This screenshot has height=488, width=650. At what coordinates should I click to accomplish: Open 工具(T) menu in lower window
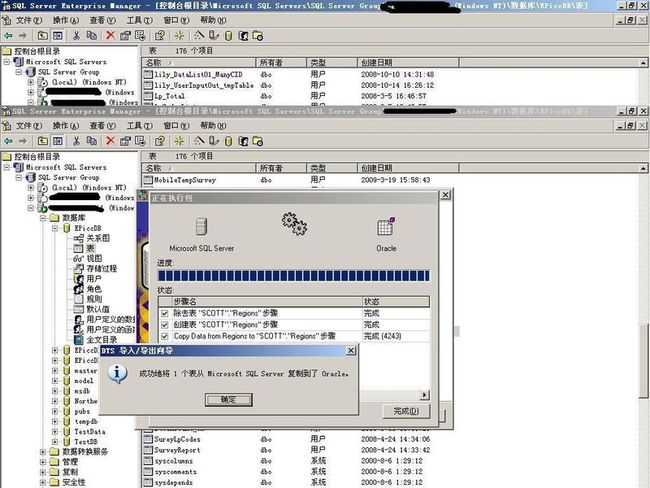click(x=140, y=126)
